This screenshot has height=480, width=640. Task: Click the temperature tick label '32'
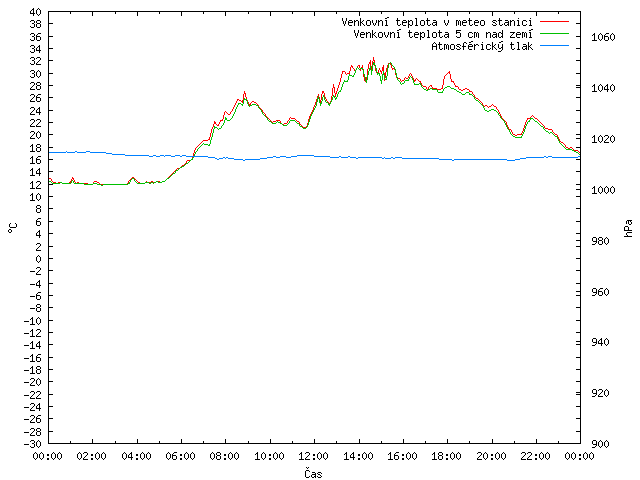click(x=36, y=62)
